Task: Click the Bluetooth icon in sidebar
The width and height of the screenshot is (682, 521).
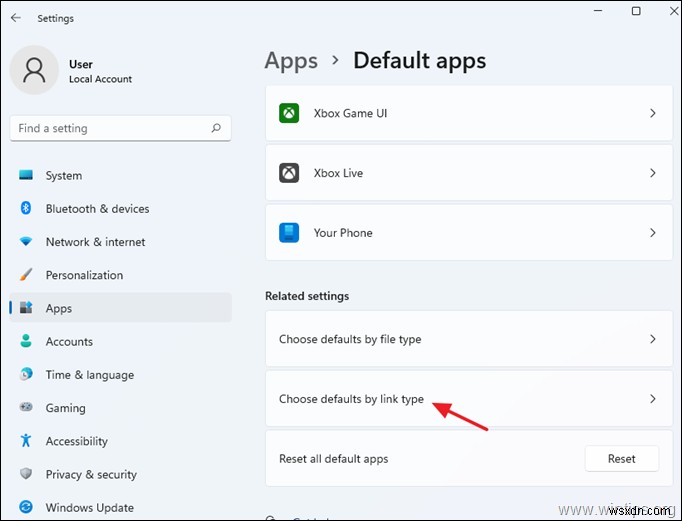Action: point(26,208)
